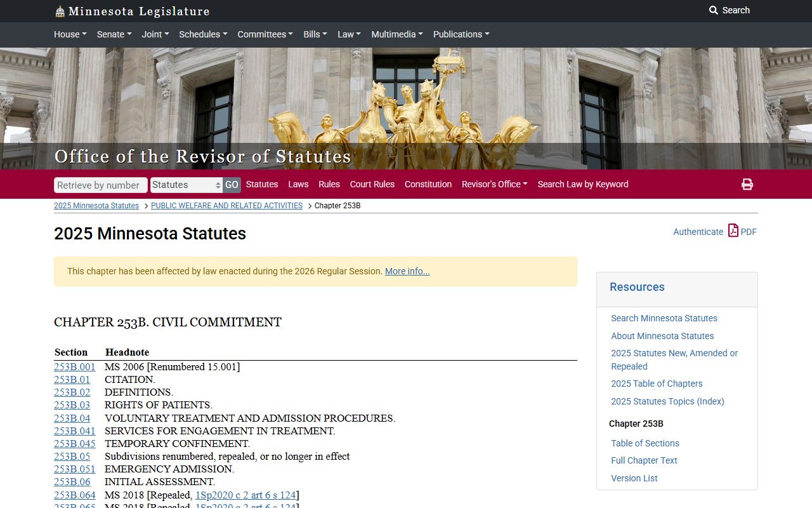This screenshot has height=508, width=812.
Task: Open section 253B.04 link
Action: pos(72,418)
